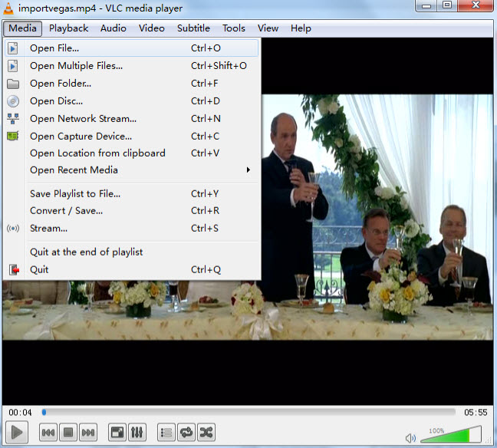The width and height of the screenshot is (497, 448).
Task: Click the network icon beside Open Network Stream
Action: coord(13,119)
